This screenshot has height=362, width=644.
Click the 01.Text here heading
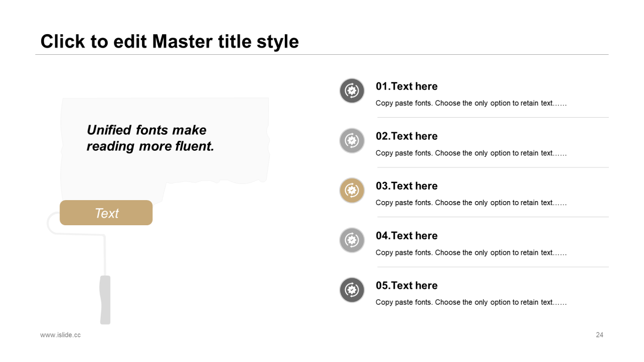pyautogui.click(x=407, y=86)
